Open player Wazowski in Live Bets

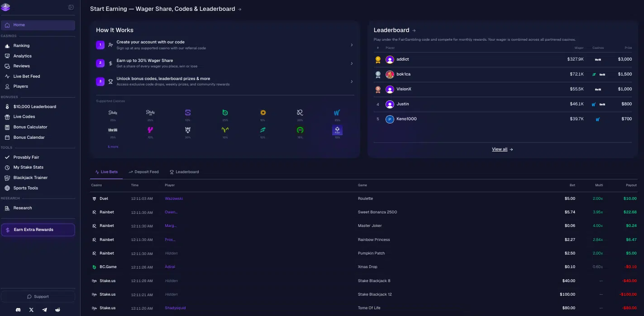(x=174, y=198)
